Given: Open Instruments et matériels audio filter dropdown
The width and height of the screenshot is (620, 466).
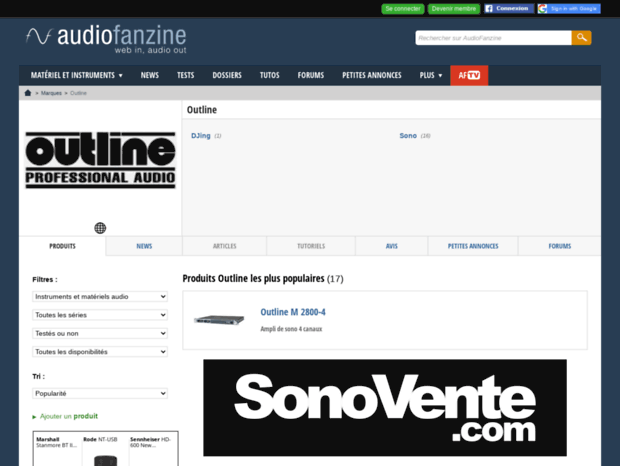Looking at the screenshot, I should [x=100, y=296].
